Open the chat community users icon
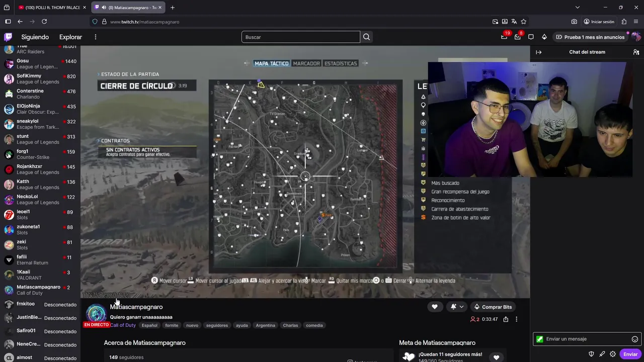Viewport: 644px width, 362px height. click(636, 52)
